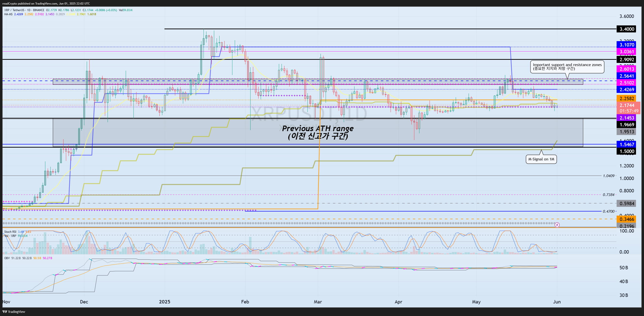644x316 pixels.
Task: Click the Stoch RSI indicator legend
Action: tap(10, 232)
